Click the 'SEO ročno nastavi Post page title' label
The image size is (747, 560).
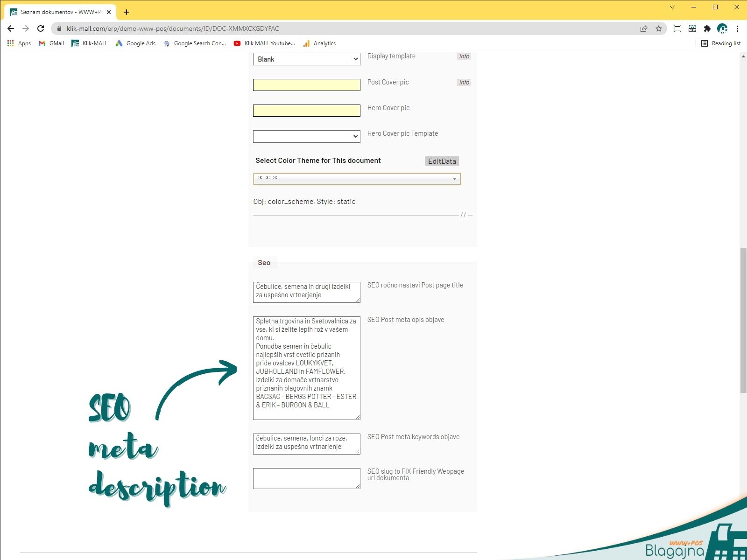pos(415,285)
